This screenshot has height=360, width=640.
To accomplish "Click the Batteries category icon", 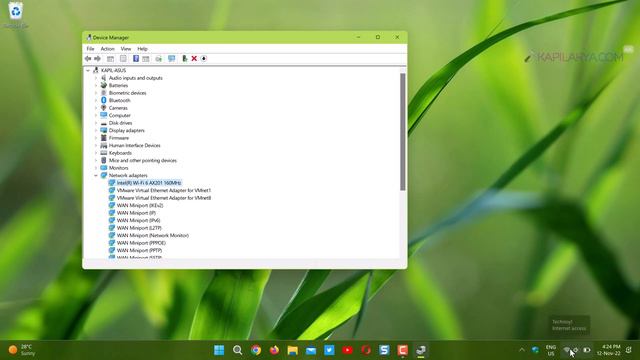I will [104, 85].
